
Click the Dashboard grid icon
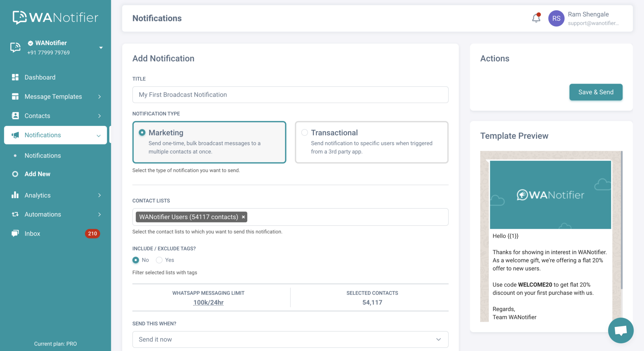(15, 77)
